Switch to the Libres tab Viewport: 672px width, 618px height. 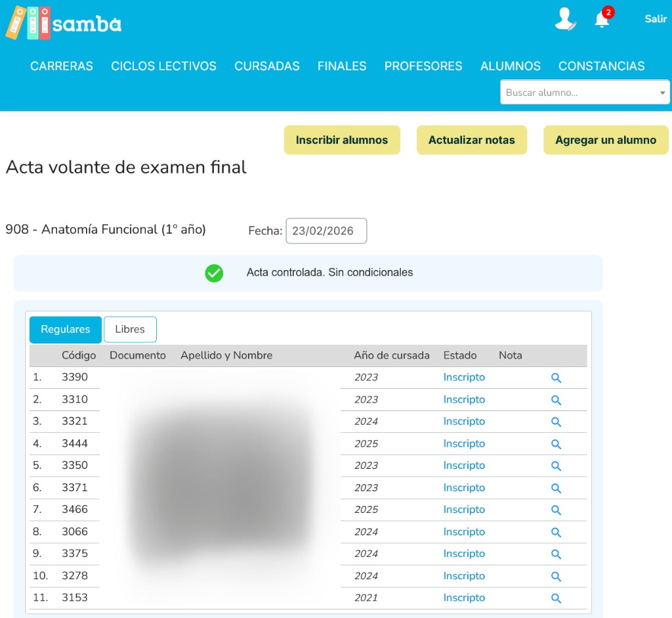click(x=130, y=329)
